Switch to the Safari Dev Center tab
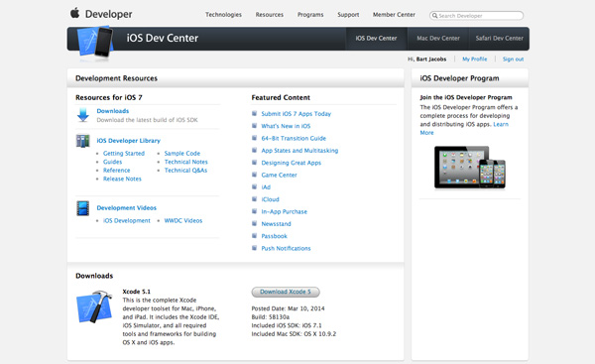 499,39
